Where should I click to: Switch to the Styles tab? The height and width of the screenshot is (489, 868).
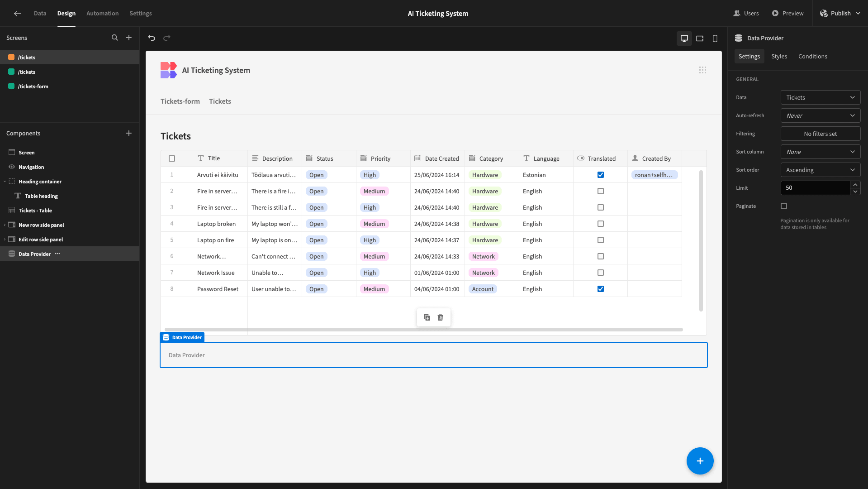point(779,56)
